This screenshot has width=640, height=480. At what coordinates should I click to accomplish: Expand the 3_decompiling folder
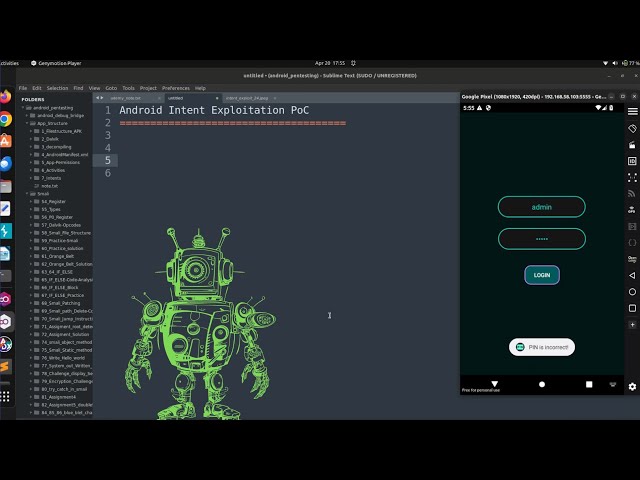click(x=31, y=147)
